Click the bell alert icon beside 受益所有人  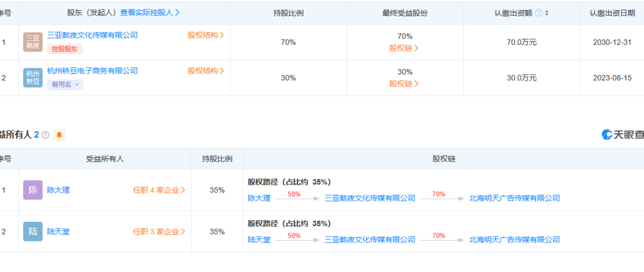click(x=59, y=135)
